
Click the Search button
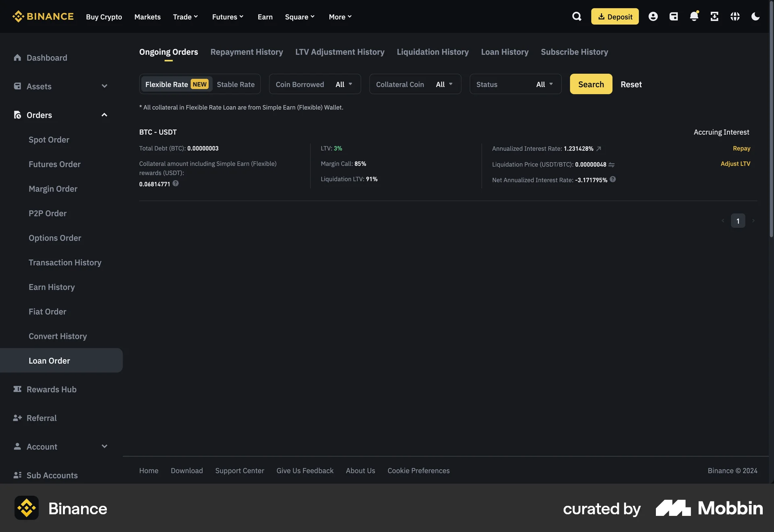[x=591, y=84]
